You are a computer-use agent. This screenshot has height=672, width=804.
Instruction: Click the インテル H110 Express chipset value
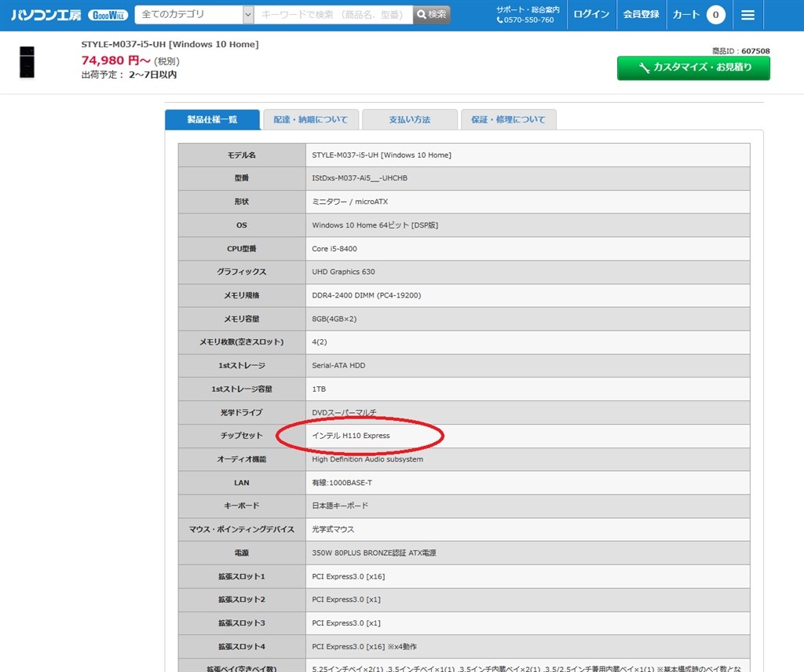[x=351, y=436]
